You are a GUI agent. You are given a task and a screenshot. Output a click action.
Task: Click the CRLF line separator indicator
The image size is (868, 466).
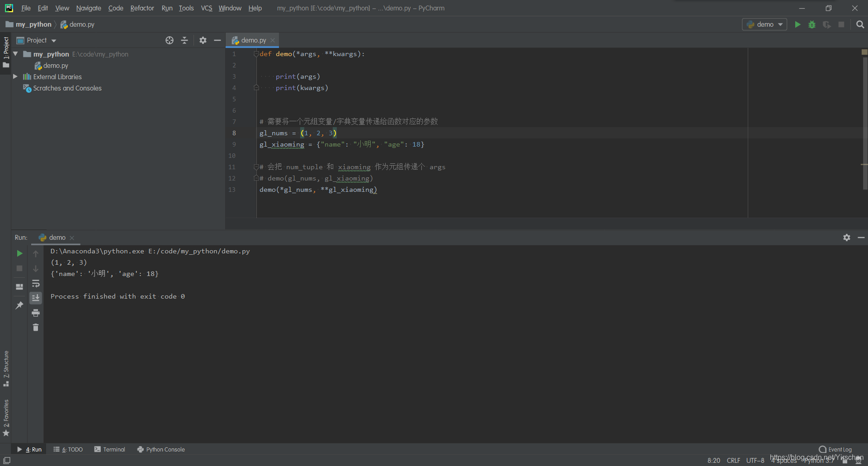733,460
